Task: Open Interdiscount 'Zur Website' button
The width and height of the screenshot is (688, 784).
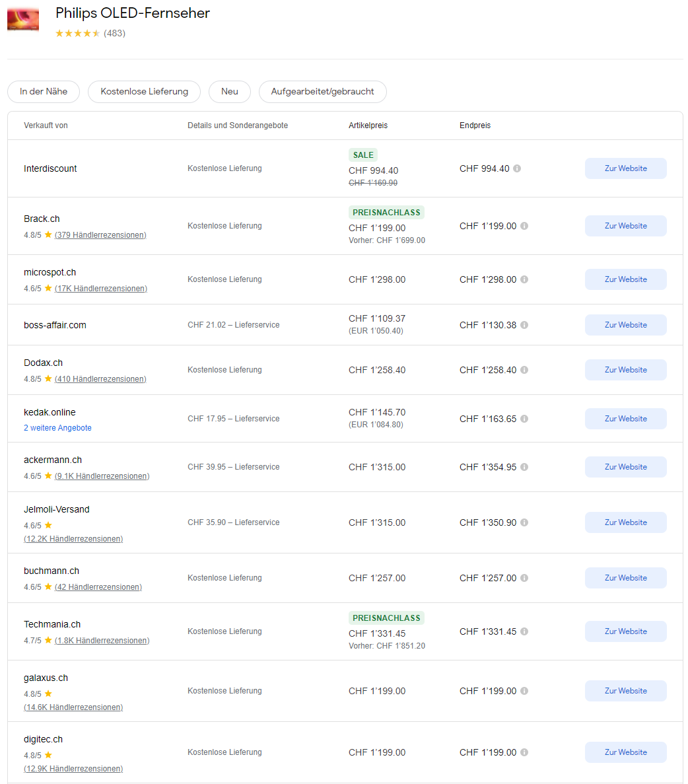Action: pos(625,168)
